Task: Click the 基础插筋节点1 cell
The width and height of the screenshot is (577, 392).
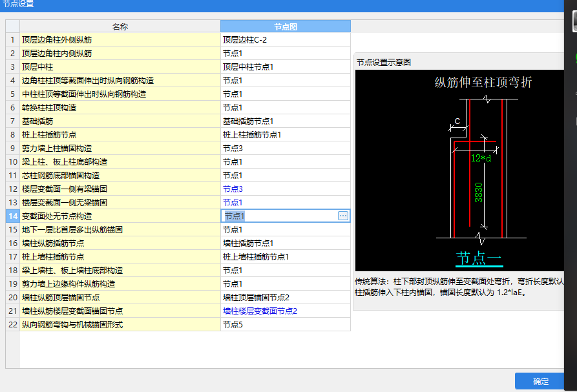Action: pyautogui.click(x=285, y=121)
